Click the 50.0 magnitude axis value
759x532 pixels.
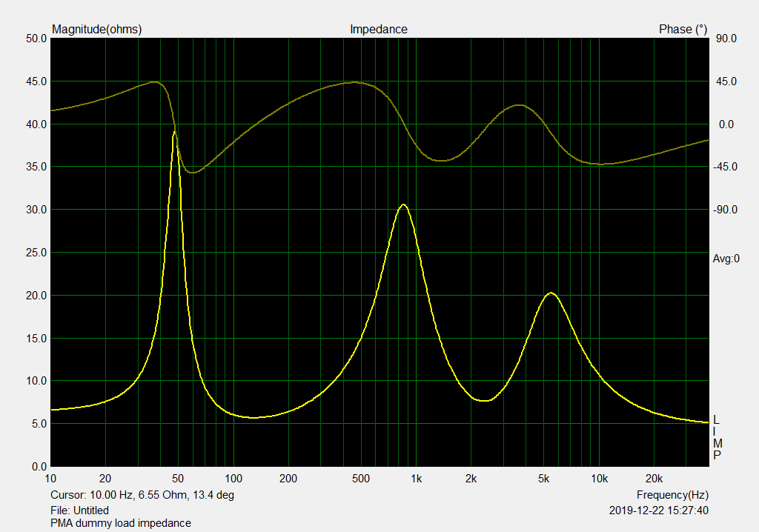pos(36,39)
